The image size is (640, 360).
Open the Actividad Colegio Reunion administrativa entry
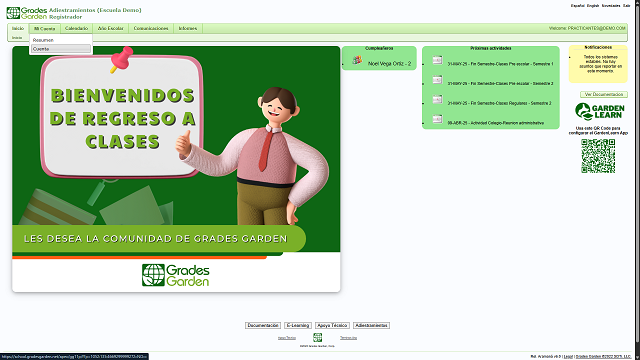point(496,123)
